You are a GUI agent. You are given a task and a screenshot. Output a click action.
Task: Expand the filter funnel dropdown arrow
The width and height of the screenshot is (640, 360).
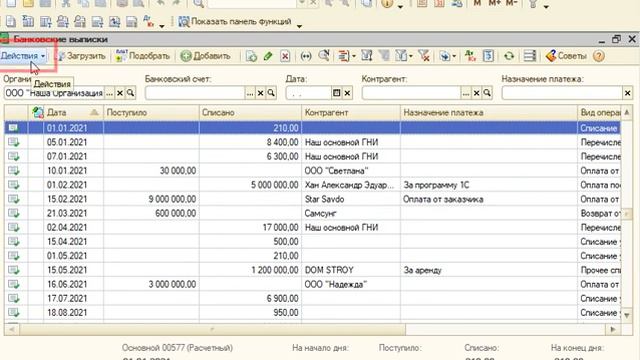[411, 56]
